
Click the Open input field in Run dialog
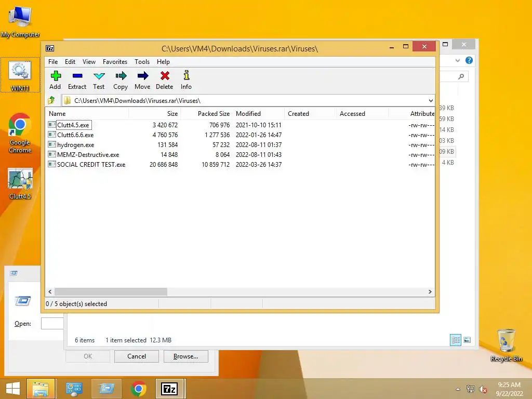pos(52,323)
